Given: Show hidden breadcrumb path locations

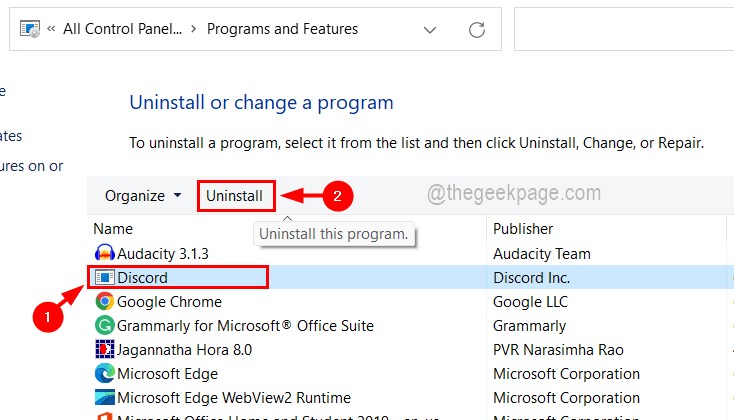Looking at the screenshot, I should tap(51, 29).
